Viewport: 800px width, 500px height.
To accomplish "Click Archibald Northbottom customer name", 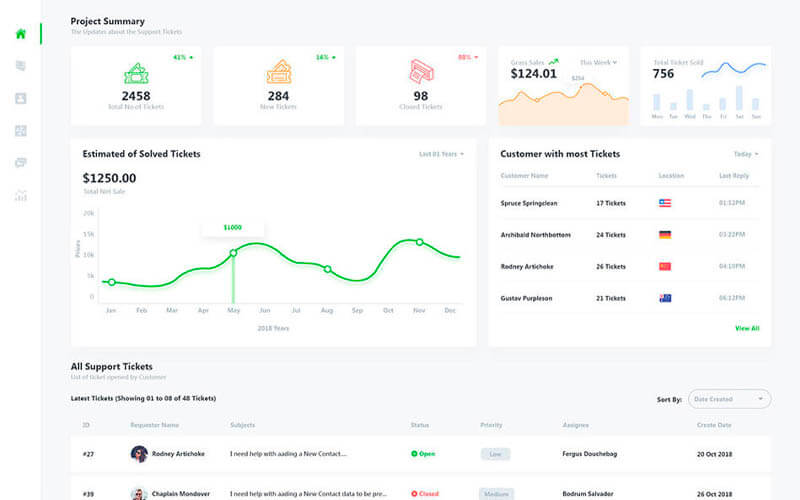I will point(535,235).
